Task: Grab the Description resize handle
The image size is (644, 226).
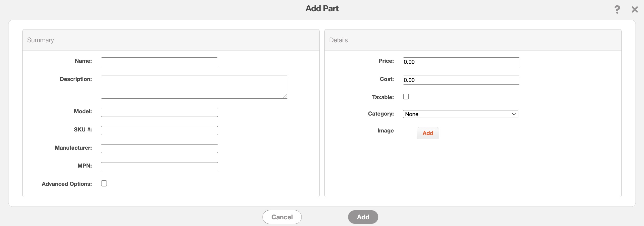Action: point(285,96)
